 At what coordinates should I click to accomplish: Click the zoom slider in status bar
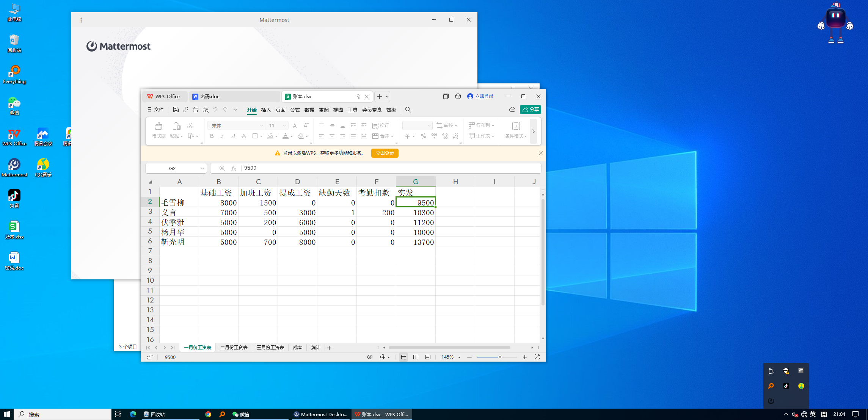tap(500, 357)
